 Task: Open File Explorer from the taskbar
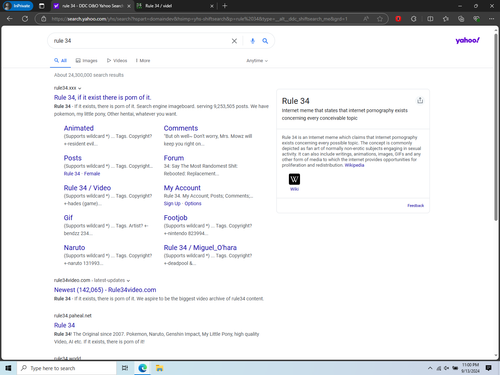[x=160, y=368]
